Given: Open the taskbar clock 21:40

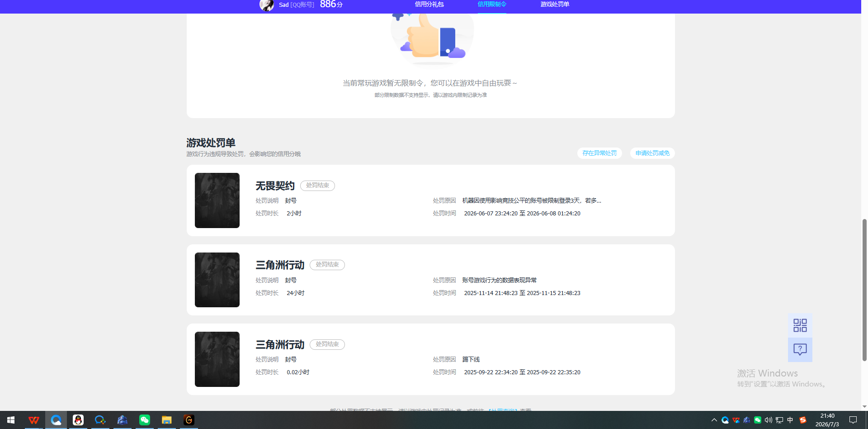Looking at the screenshot, I should 827,420.
